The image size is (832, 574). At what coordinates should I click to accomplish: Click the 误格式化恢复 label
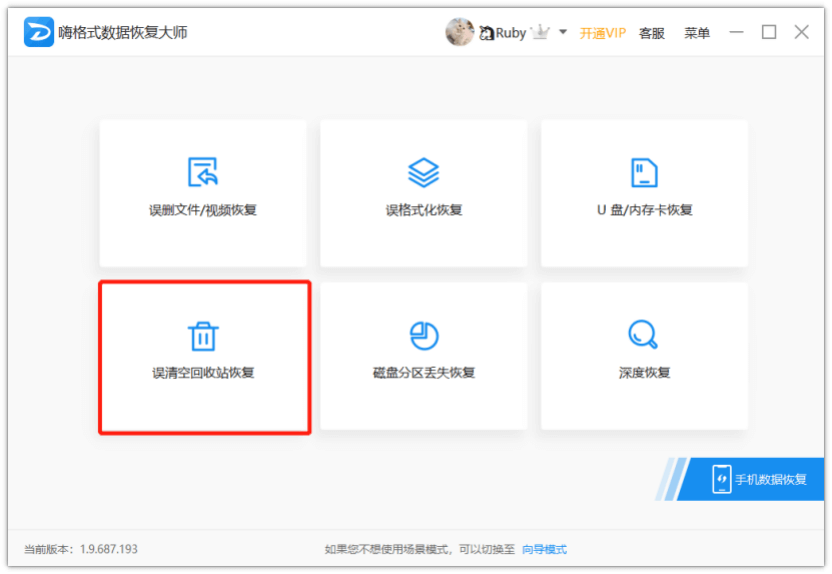click(x=424, y=210)
